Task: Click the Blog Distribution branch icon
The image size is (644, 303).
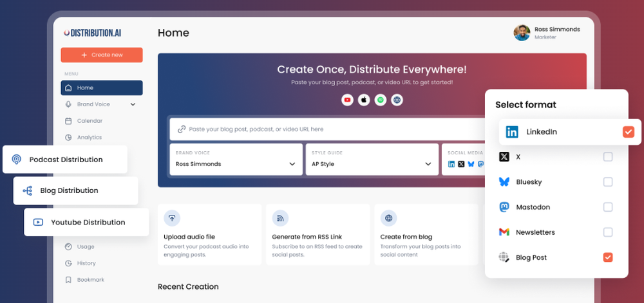Action: pyautogui.click(x=28, y=190)
